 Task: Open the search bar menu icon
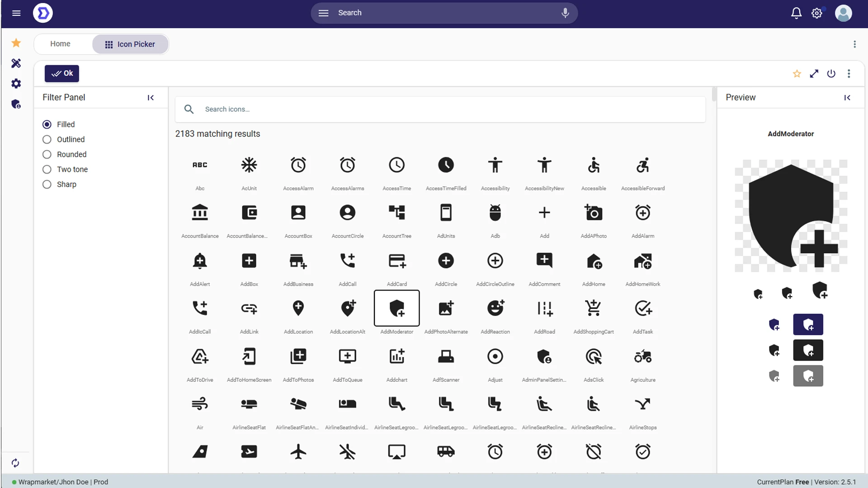323,13
